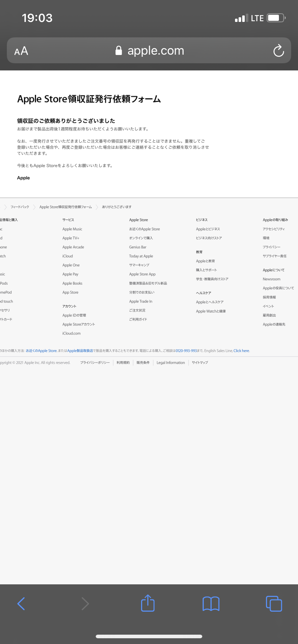This screenshot has height=644, width=298.
Task: Open 購入とサポート link
Action: pyautogui.click(x=207, y=270)
